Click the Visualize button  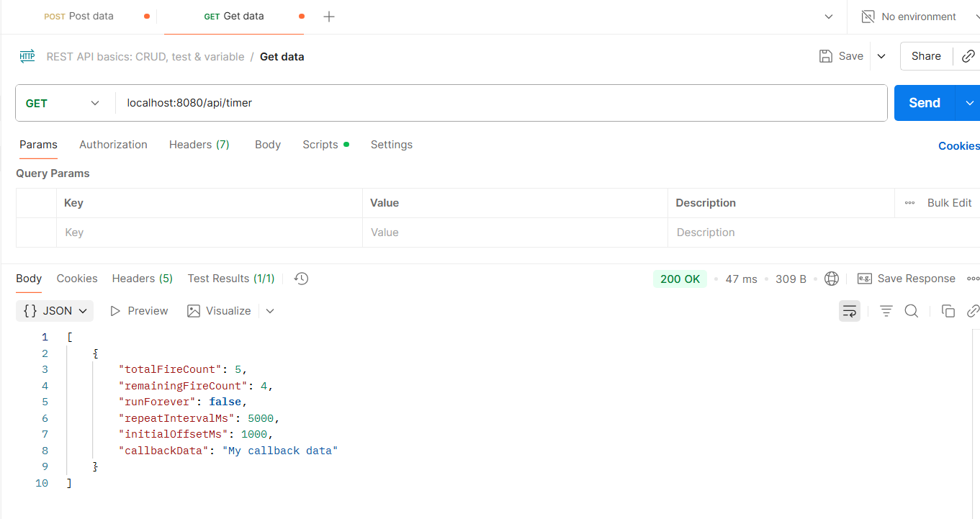[x=219, y=311]
